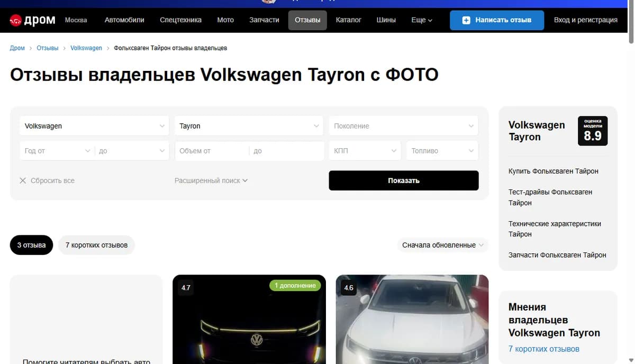
Task: Open Вход и регистрация
Action: coord(586,20)
